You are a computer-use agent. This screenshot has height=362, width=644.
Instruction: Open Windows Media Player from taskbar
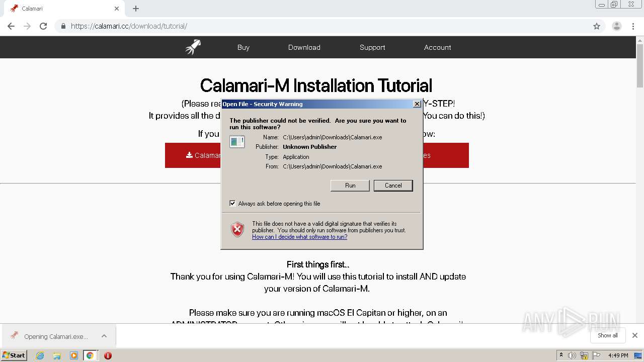pyautogui.click(x=74, y=355)
